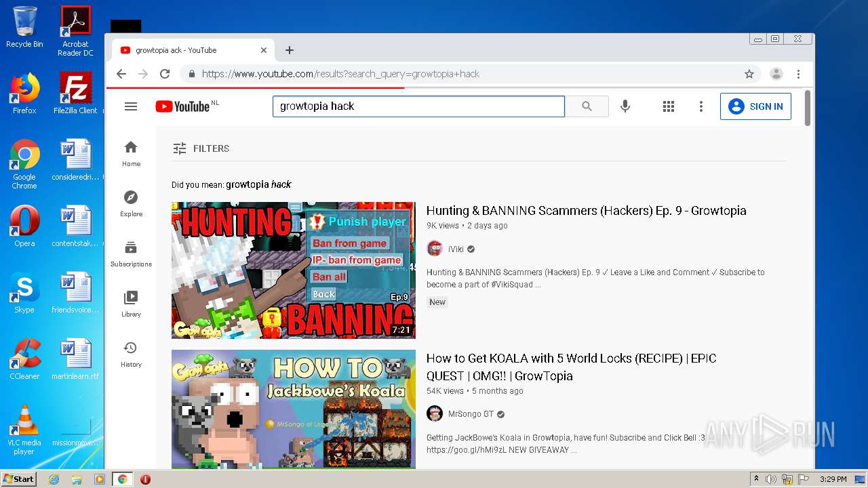
Task: Open Windows Explorer from taskbar
Action: pos(77,479)
